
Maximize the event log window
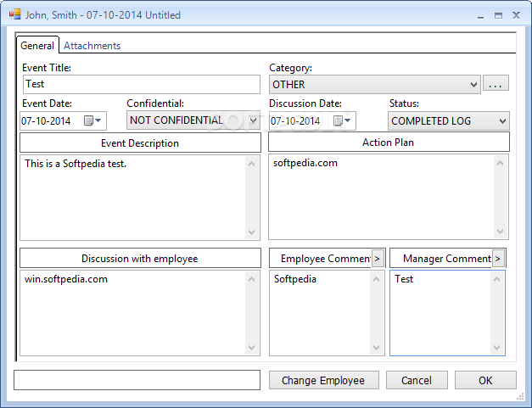coord(498,15)
